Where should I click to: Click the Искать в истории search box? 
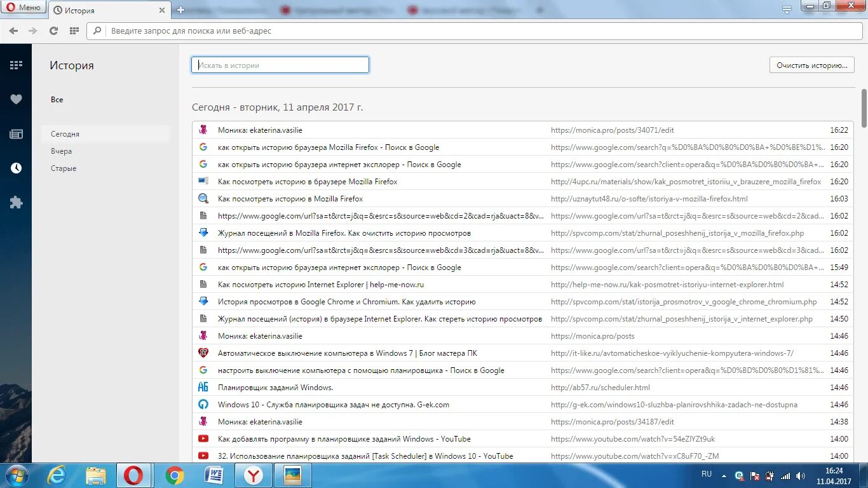pyautogui.click(x=280, y=65)
